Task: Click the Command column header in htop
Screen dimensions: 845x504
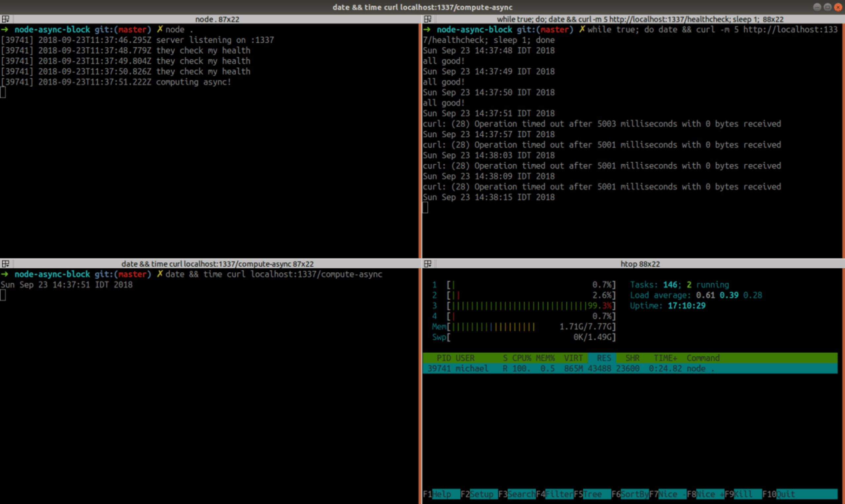Action: click(703, 358)
